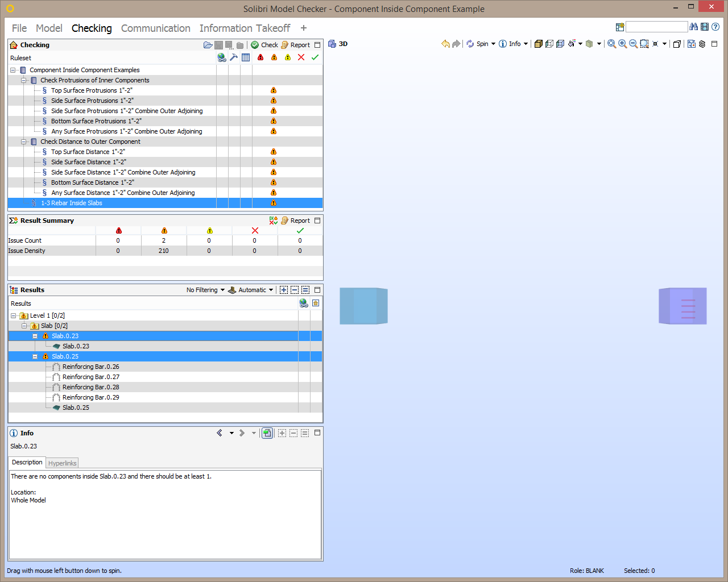Collapse the Slab.0.25 issue node
The image size is (728, 582).
pyautogui.click(x=35, y=356)
